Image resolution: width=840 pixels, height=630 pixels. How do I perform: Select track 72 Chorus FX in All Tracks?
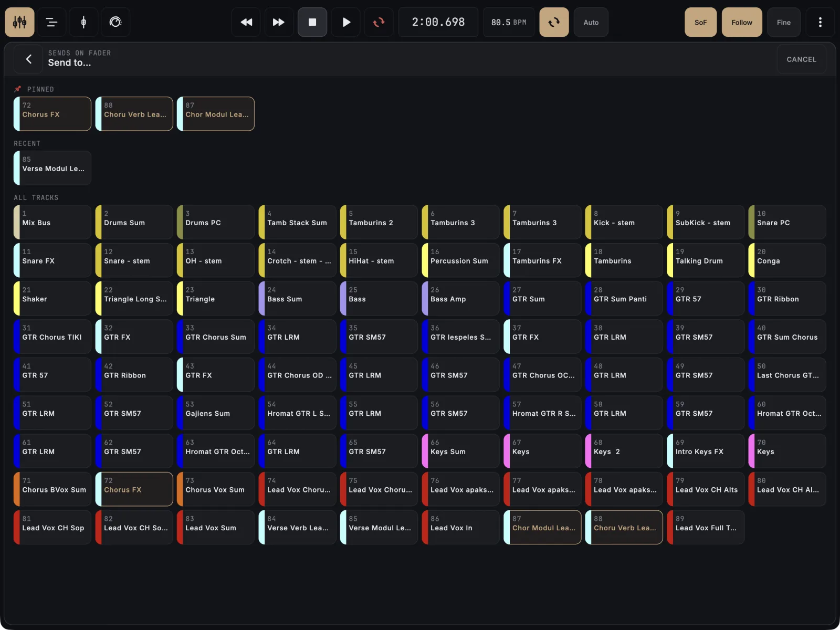tap(134, 489)
